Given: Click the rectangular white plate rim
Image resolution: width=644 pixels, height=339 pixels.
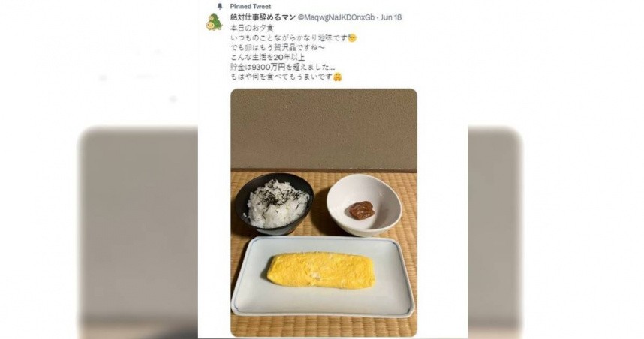Looking at the screenshot, I should coord(323,277).
